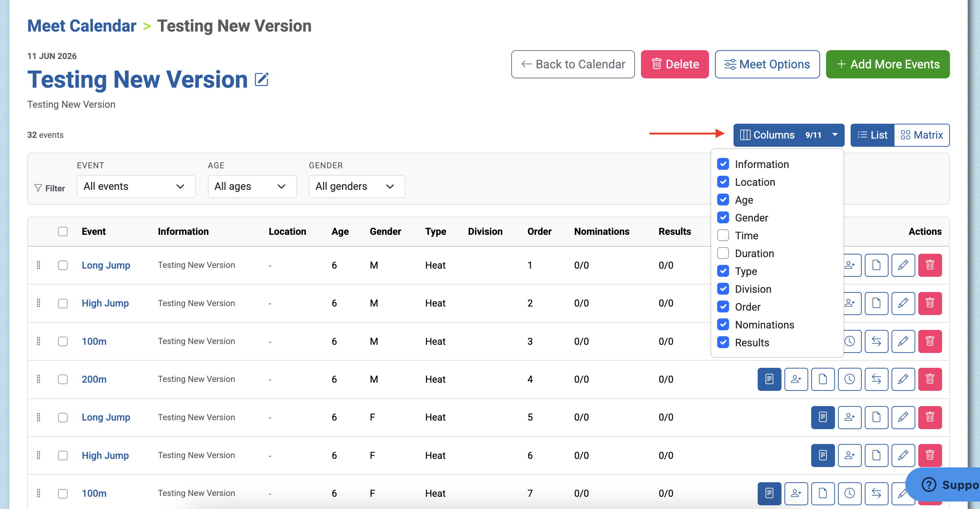This screenshot has height=509, width=980.
Task: Edit the High Jump order 6 row
Action: pos(903,455)
